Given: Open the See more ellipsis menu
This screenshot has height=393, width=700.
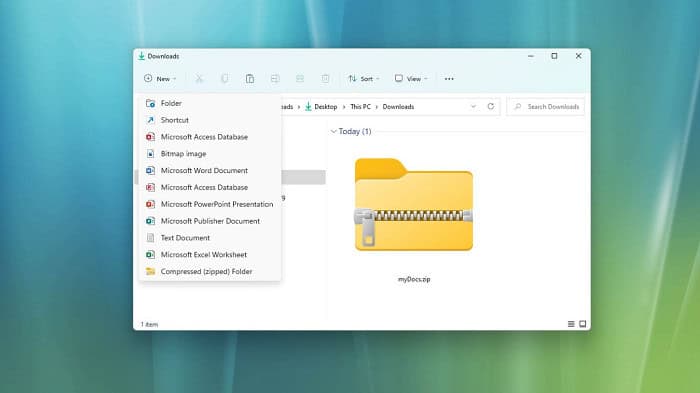Looking at the screenshot, I should [449, 79].
